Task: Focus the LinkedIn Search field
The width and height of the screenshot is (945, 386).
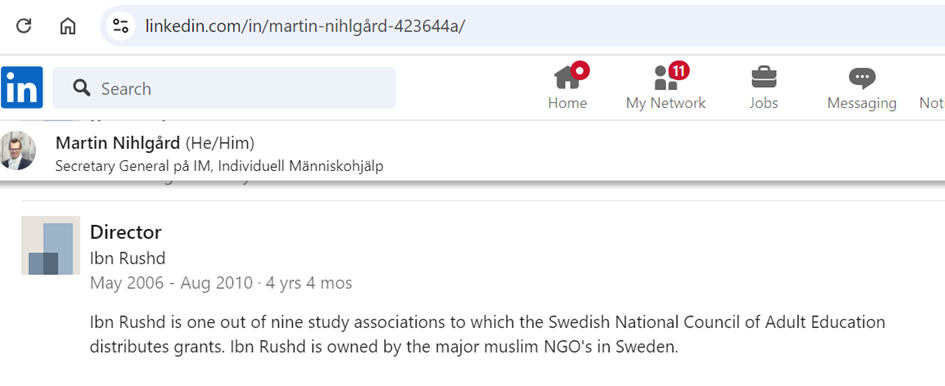Action: click(x=224, y=88)
